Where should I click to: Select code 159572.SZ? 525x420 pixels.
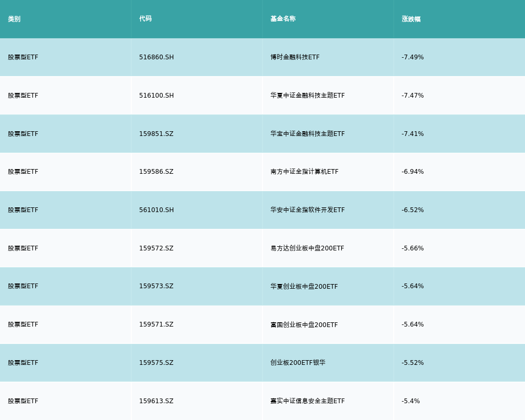point(156,248)
